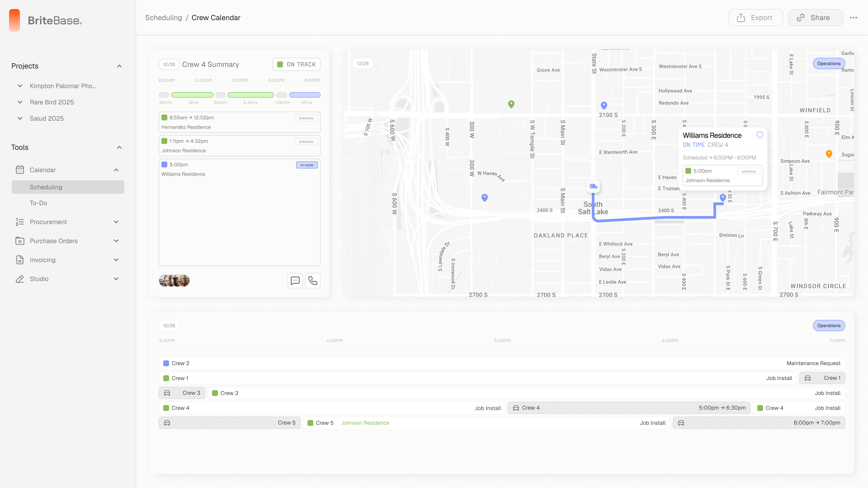Viewport: 868px width, 488px height.
Task: Click the phone call icon button
Action: click(x=313, y=281)
